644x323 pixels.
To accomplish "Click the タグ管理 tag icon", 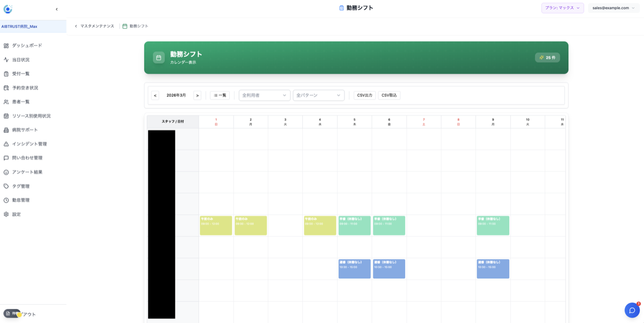I will [x=6, y=186].
